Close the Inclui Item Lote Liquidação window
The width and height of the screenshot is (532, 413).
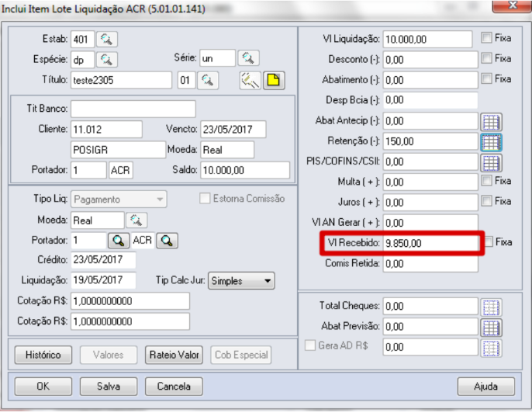click(x=512, y=5)
